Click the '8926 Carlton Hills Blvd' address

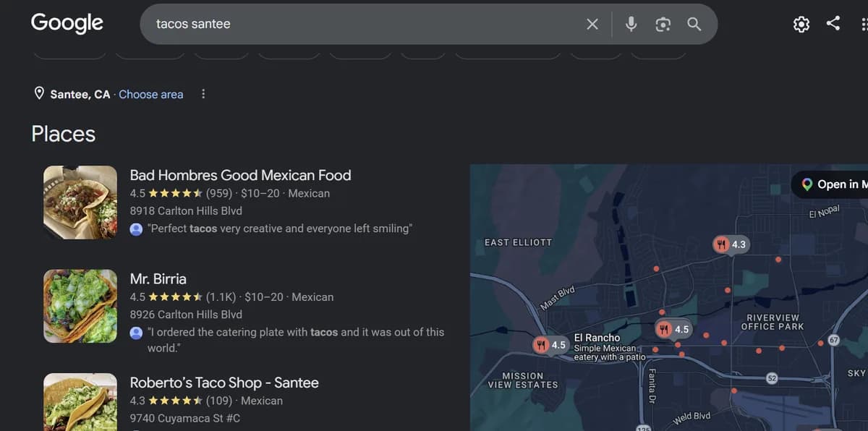(x=186, y=315)
